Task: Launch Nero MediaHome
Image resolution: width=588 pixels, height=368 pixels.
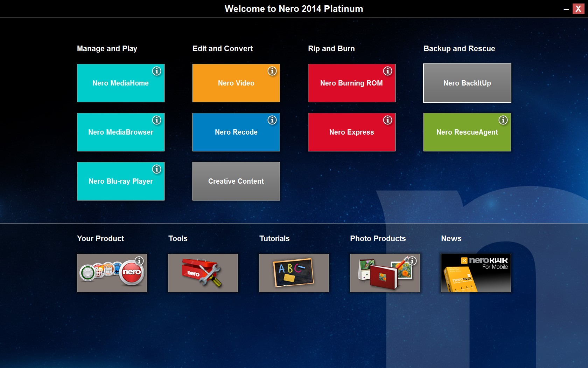Action: [x=121, y=83]
